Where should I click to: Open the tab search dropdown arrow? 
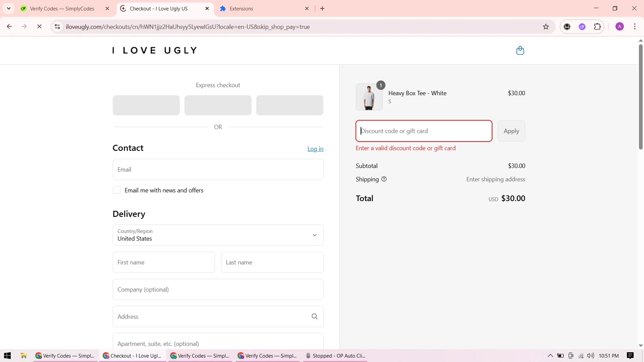[9, 9]
